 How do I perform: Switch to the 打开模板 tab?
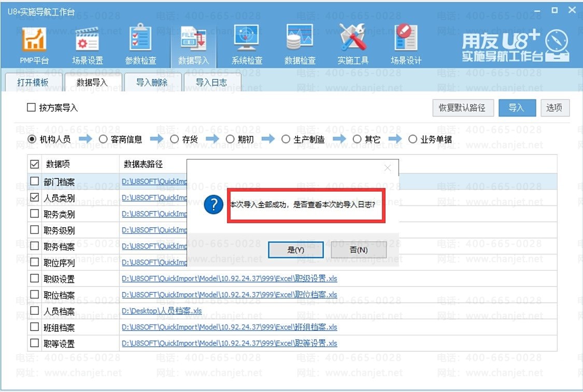click(x=33, y=82)
